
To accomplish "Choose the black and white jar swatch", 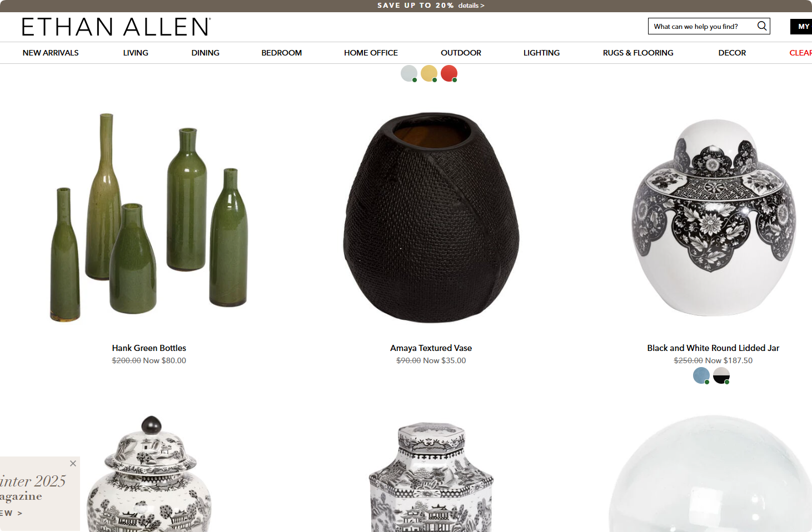I will click(721, 376).
